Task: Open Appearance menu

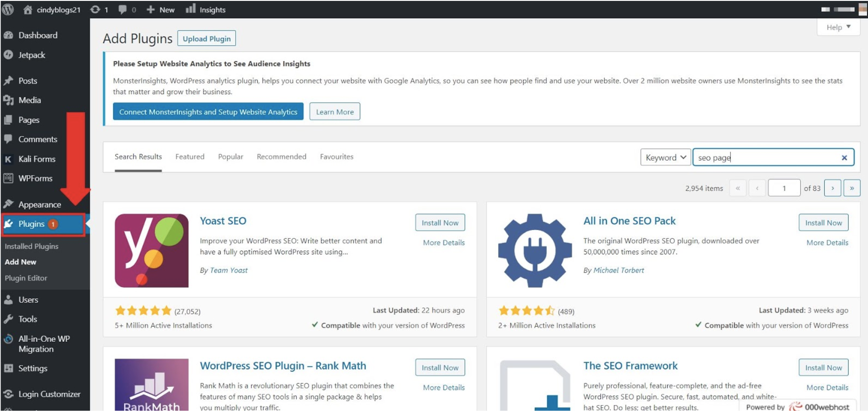Action: [39, 205]
